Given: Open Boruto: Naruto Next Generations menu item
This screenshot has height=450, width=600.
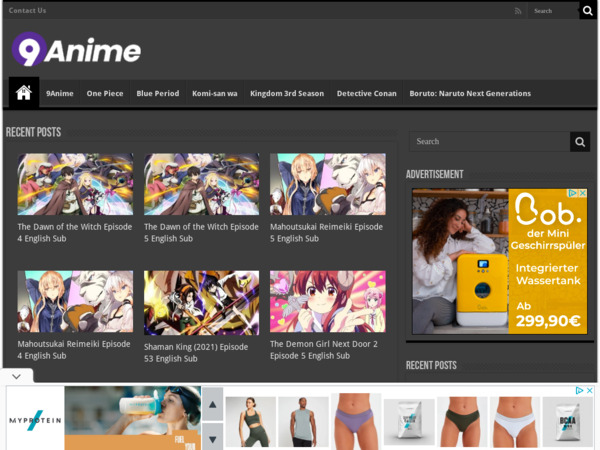Looking at the screenshot, I should tap(470, 93).
